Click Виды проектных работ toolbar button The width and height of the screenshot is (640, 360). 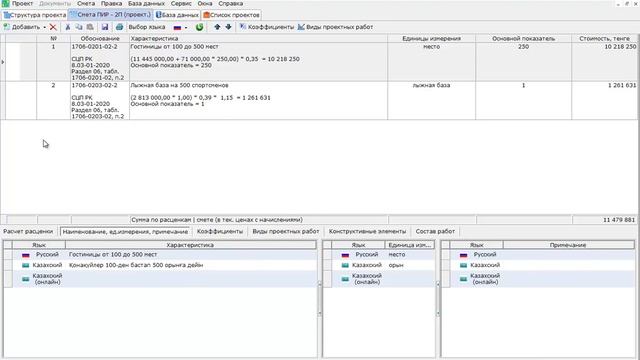coord(335,27)
